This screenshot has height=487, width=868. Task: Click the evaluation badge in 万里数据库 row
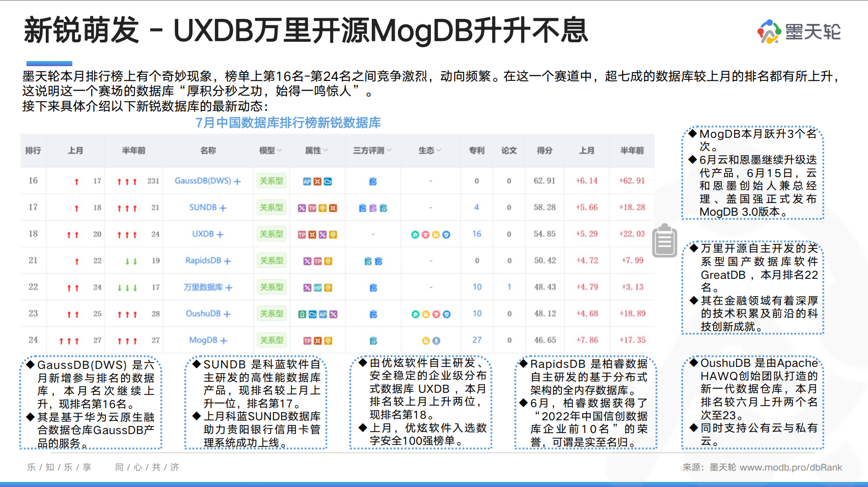[373, 288]
